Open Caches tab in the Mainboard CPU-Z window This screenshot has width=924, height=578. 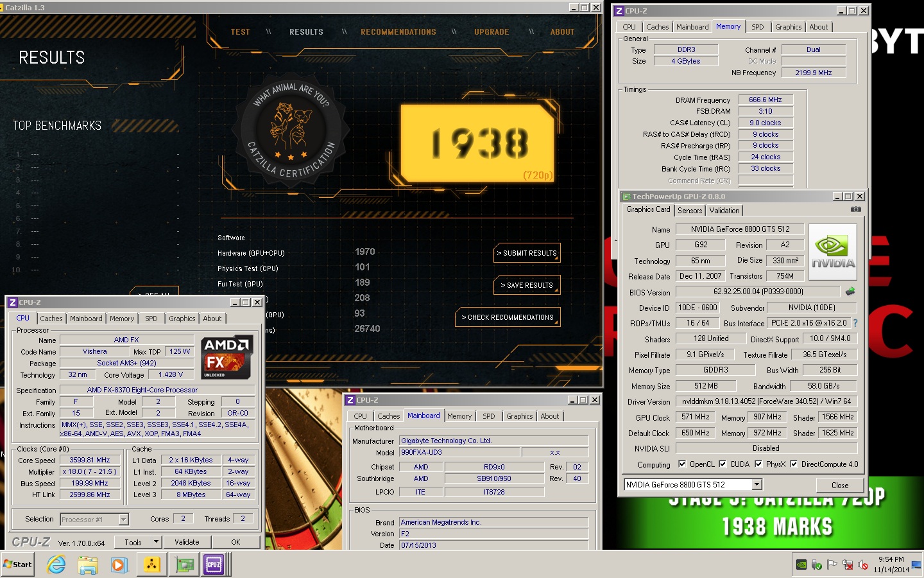(x=388, y=416)
